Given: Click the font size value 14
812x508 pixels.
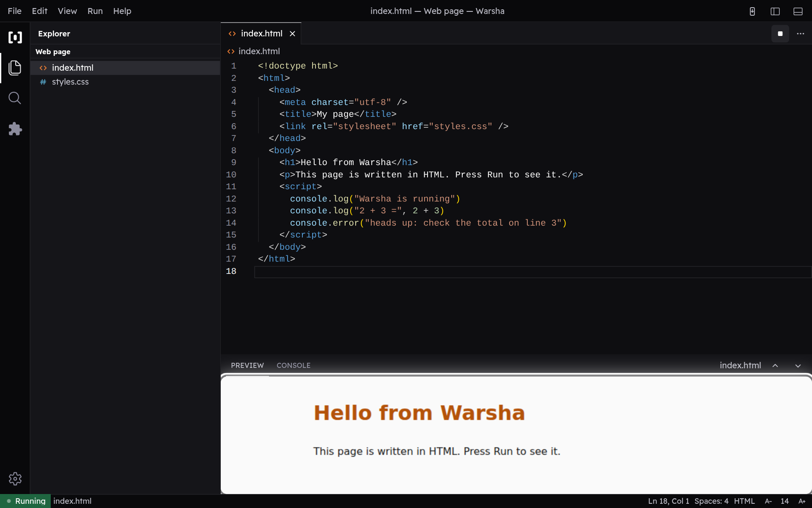Looking at the screenshot, I should pos(785,501).
